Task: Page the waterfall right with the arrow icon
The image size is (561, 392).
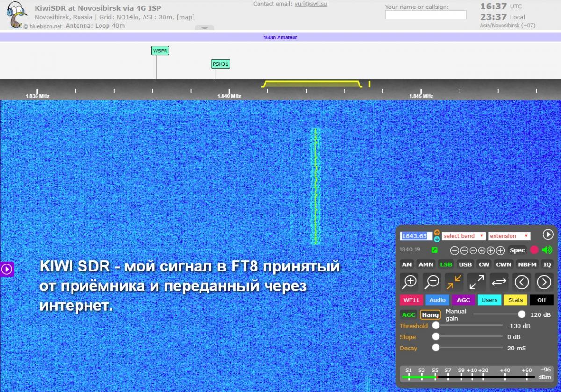Action: point(544,281)
